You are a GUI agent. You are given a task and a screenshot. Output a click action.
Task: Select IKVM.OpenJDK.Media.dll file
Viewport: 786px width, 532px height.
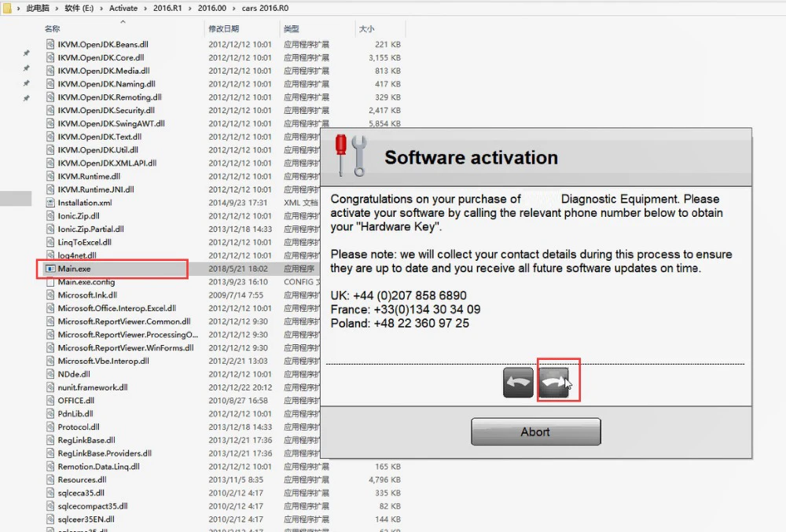(104, 71)
